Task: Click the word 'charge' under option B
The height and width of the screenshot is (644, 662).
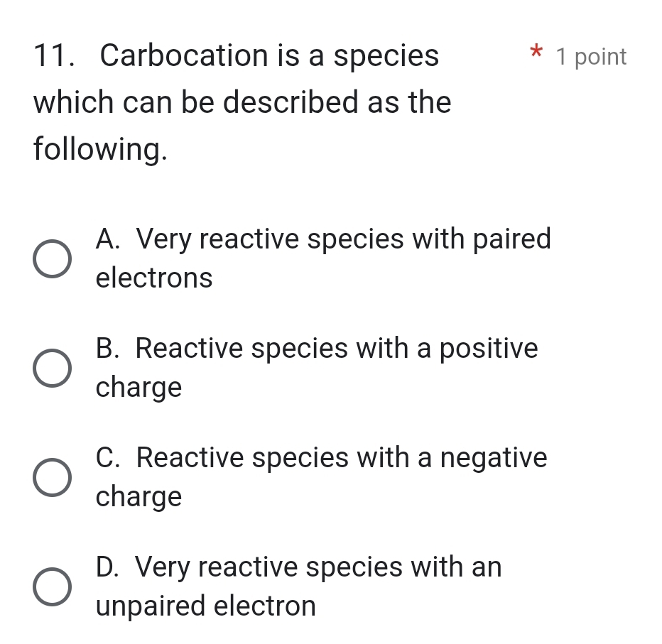Action: tap(139, 388)
